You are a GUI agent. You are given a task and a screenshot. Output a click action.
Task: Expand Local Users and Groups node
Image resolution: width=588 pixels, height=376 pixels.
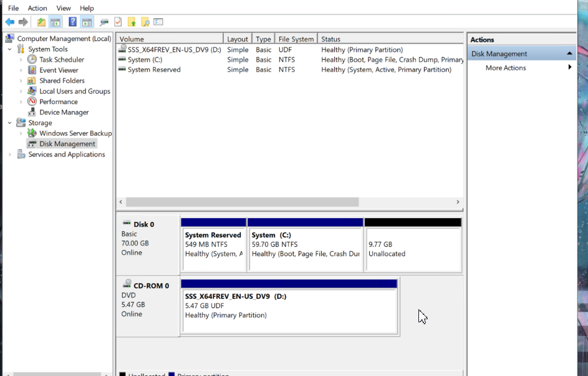pos(21,91)
